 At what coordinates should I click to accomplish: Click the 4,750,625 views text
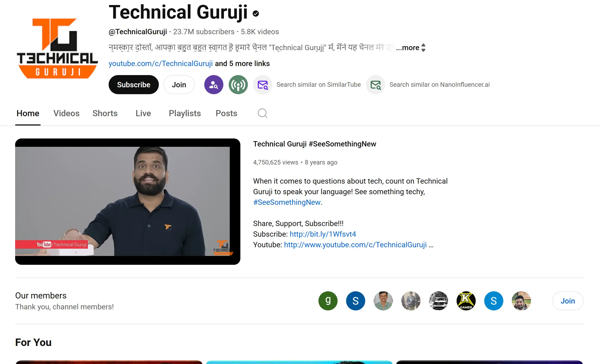click(276, 162)
